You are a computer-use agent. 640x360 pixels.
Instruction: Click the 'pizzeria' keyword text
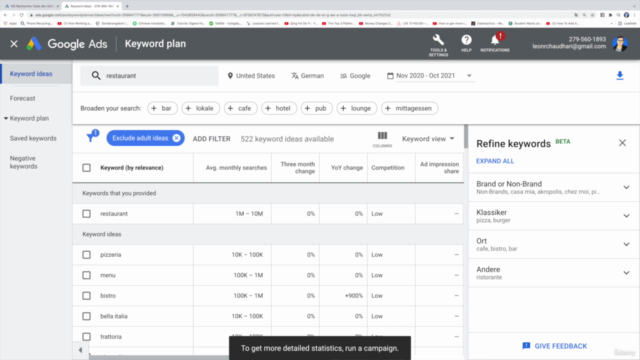coord(111,255)
